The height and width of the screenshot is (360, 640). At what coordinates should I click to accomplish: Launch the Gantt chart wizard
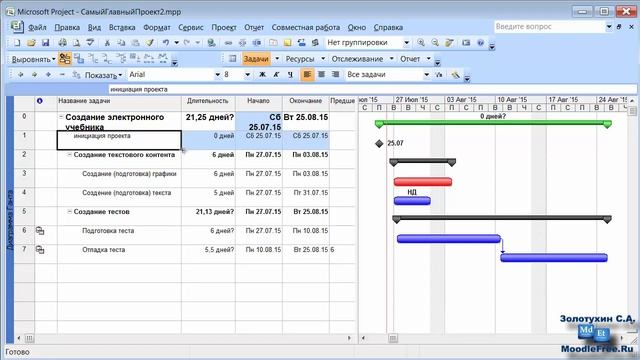456,75
